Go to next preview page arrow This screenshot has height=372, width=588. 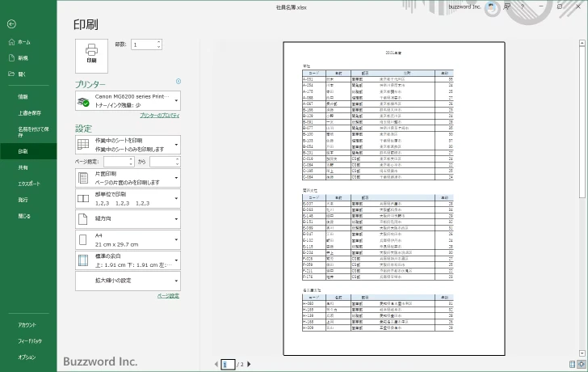coord(249,364)
